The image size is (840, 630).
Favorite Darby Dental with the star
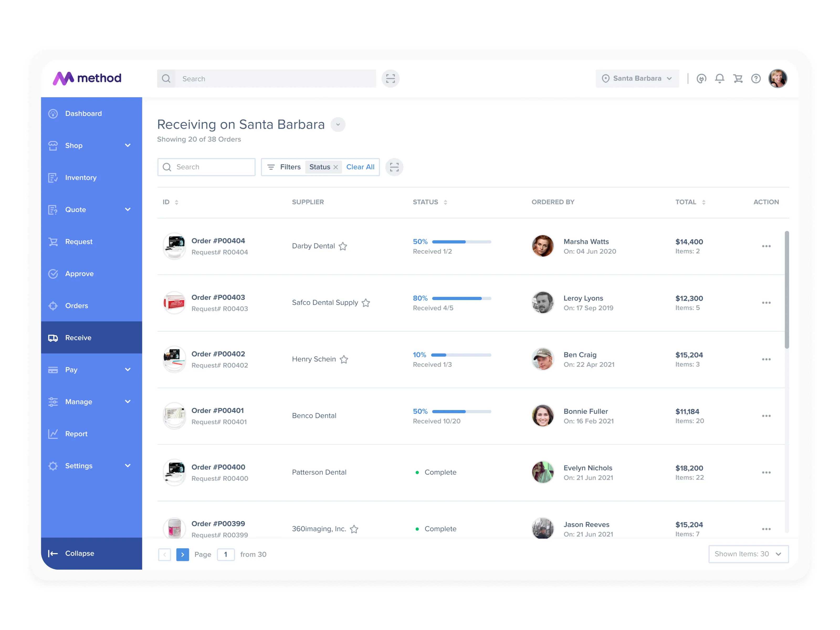point(343,246)
